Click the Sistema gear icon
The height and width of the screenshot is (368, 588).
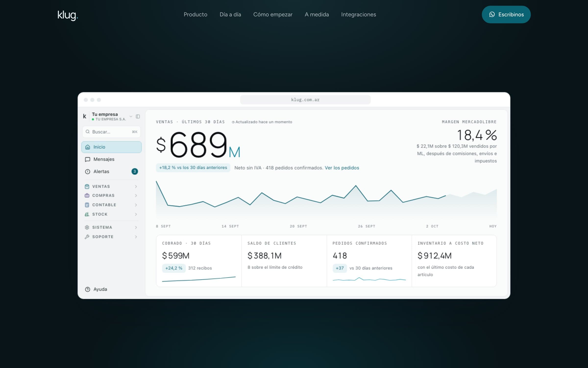pyautogui.click(x=87, y=227)
